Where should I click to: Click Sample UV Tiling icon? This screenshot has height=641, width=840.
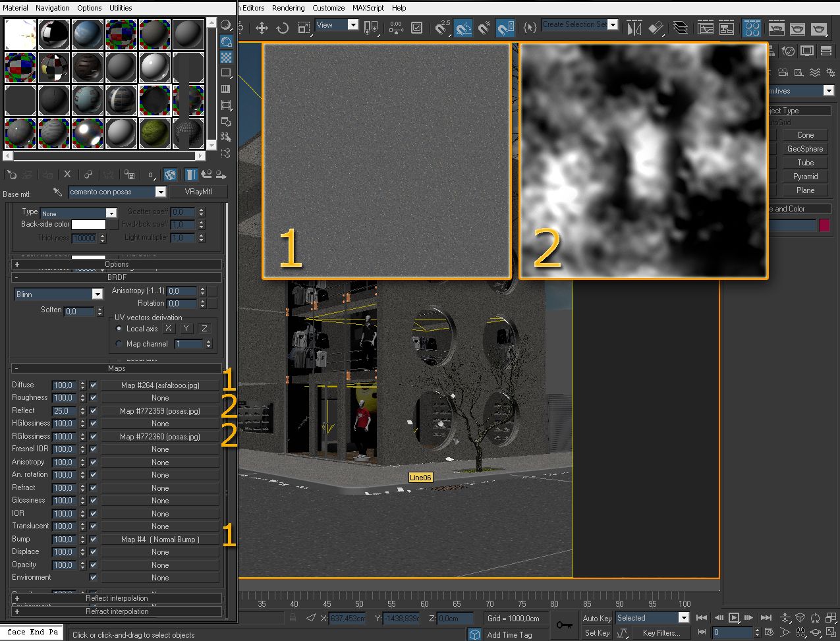tap(226, 73)
